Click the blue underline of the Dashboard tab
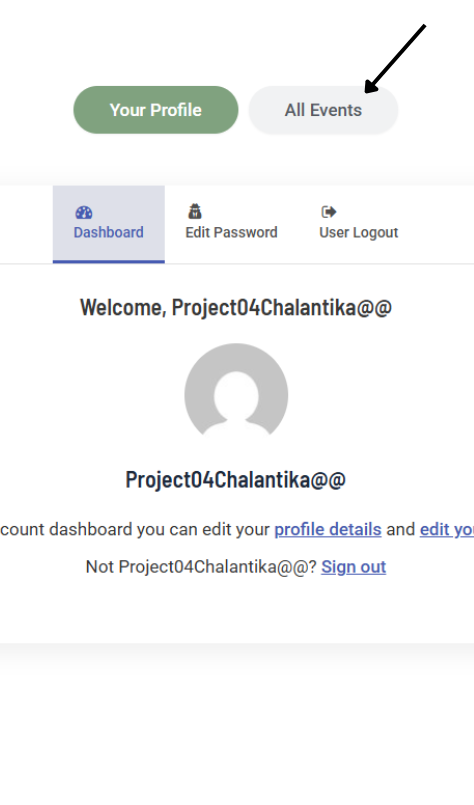The width and height of the screenshot is (474, 805). (108, 261)
